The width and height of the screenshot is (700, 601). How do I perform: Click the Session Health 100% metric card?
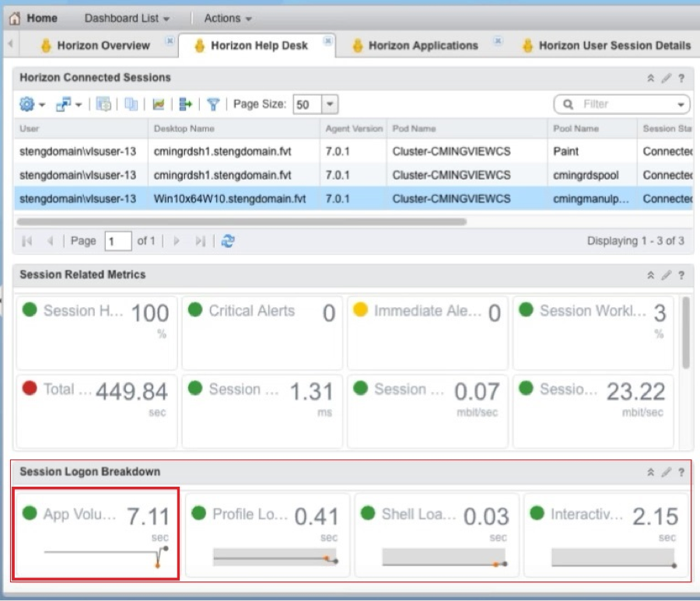(97, 333)
